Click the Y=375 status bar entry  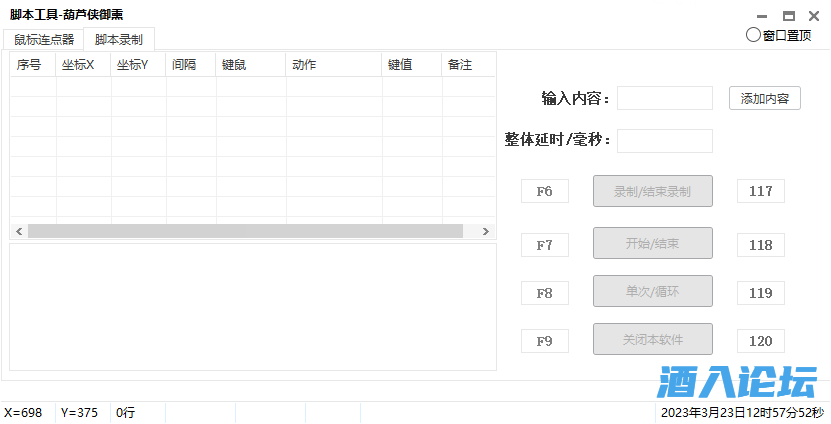(x=79, y=412)
